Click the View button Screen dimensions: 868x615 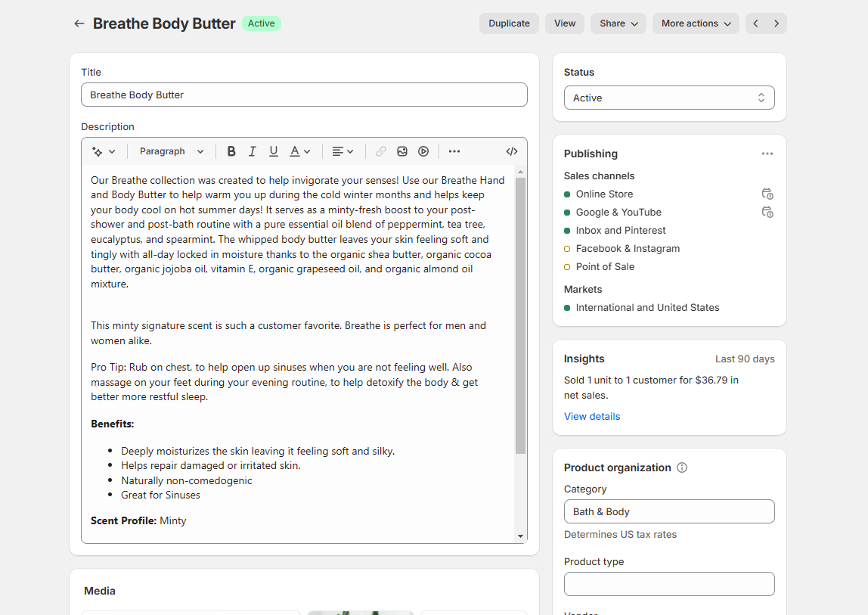565,23
